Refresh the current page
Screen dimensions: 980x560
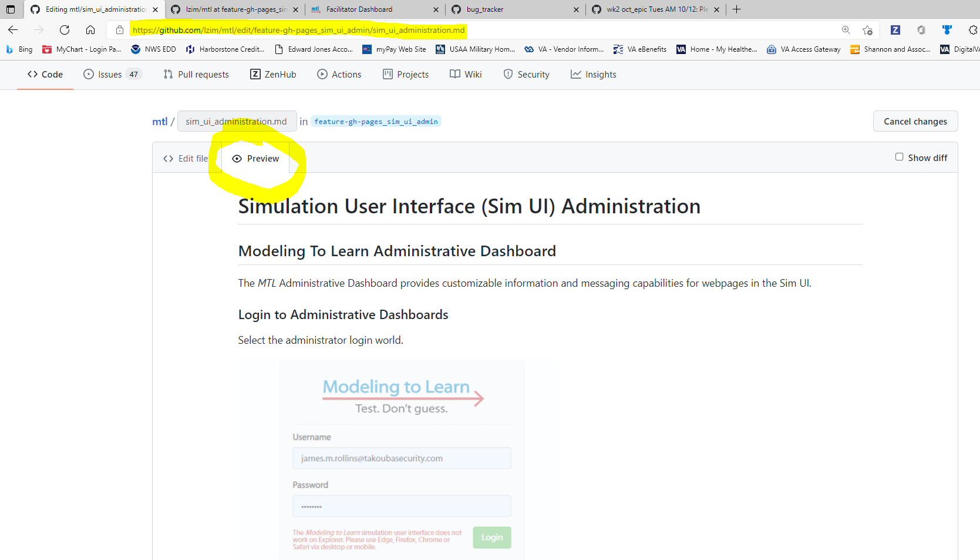(x=64, y=29)
